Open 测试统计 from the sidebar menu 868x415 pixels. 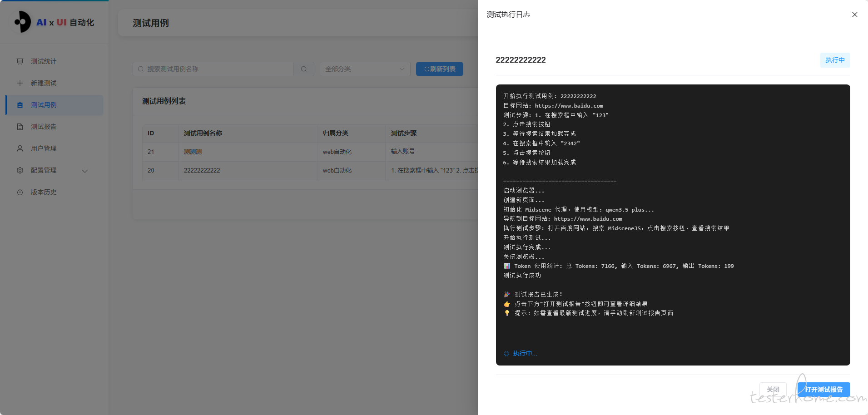click(44, 61)
